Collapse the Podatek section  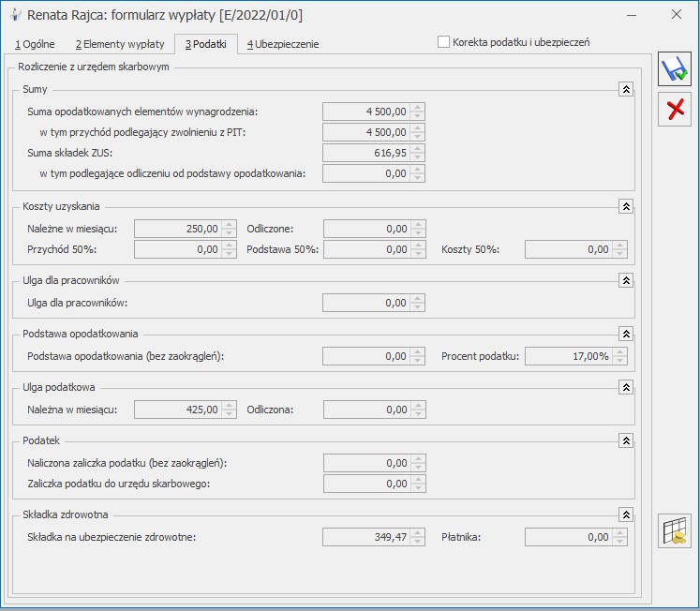click(x=626, y=441)
